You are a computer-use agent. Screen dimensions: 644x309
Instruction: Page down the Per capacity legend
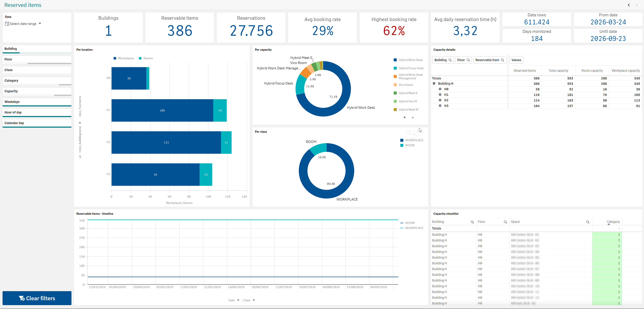pos(405,117)
